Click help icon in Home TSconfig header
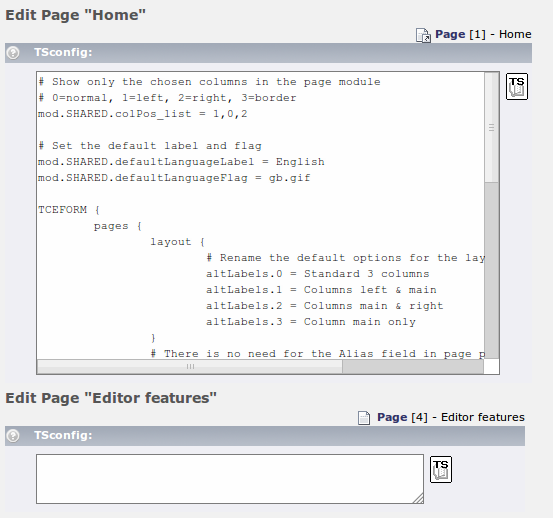Viewport: 553px width, 518px height. pos(13,53)
